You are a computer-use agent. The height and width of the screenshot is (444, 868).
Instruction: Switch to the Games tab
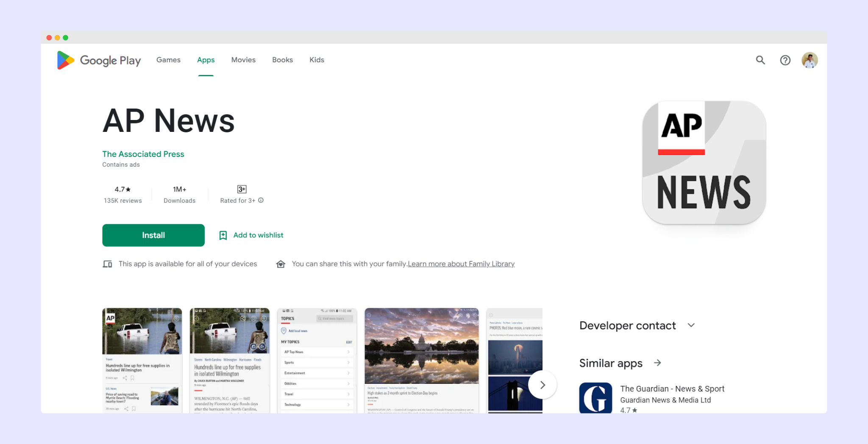point(168,60)
